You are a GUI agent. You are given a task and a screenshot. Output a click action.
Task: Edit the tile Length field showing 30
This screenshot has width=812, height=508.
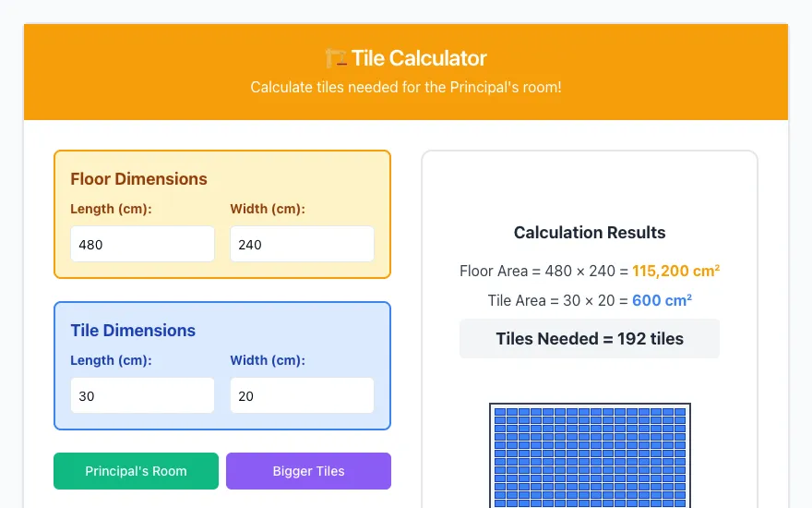142,395
